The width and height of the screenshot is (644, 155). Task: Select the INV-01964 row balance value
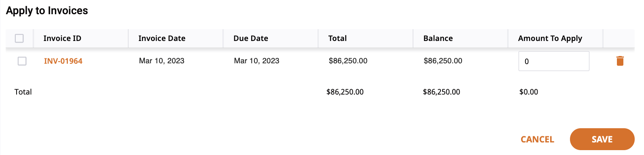coord(443,61)
